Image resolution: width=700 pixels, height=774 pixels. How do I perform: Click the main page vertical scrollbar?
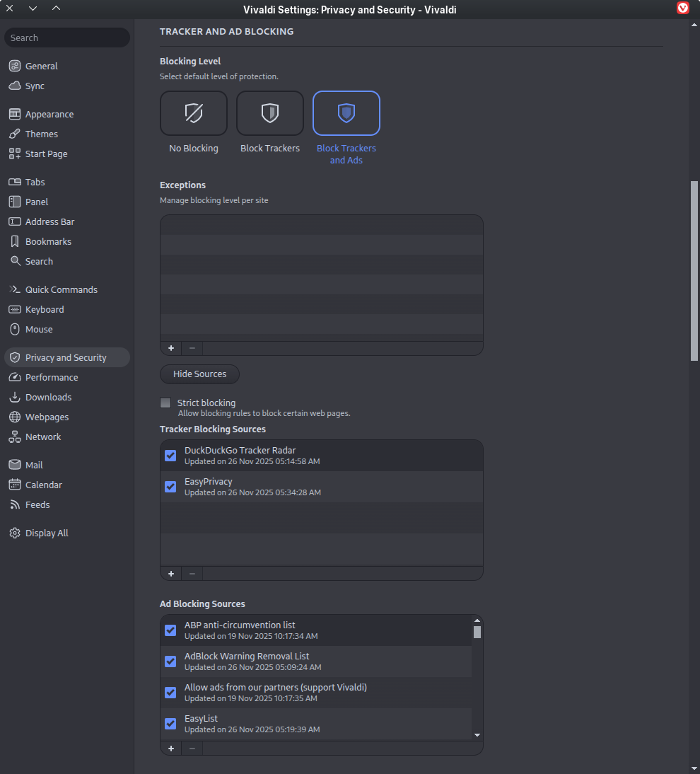(694, 269)
